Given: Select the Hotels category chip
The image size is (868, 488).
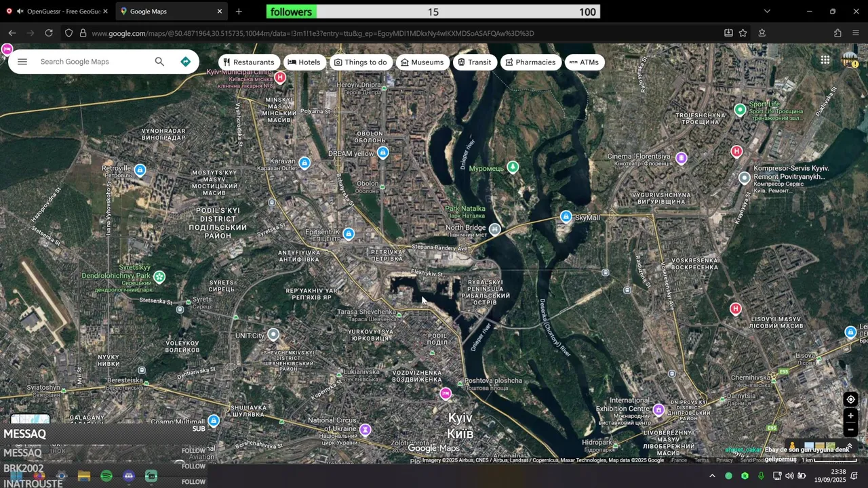Looking at the screenshot, I should [304, 62].
